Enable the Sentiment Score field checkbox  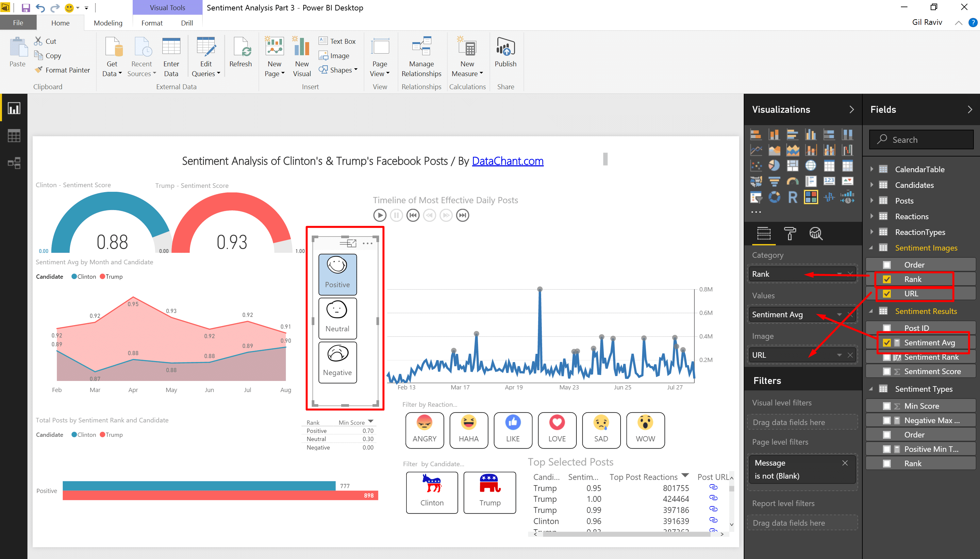886,371
